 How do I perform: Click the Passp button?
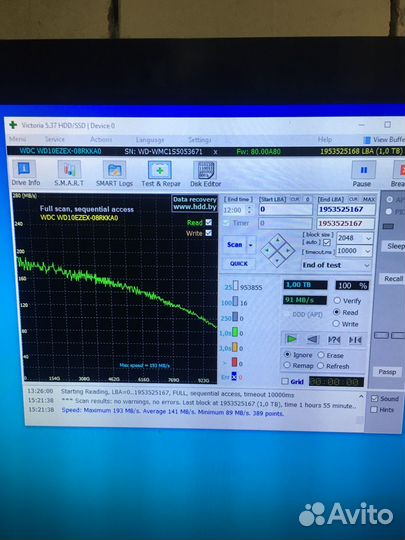[x=387, y=372]
